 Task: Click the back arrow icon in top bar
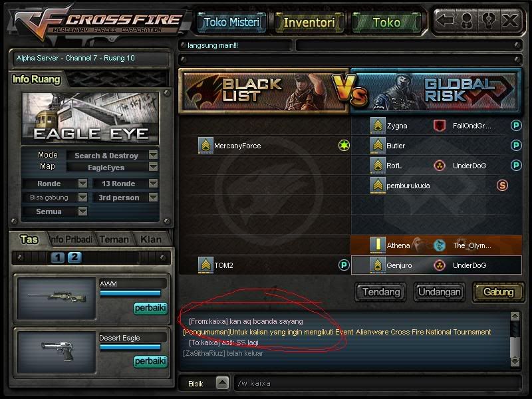point(445,21)
